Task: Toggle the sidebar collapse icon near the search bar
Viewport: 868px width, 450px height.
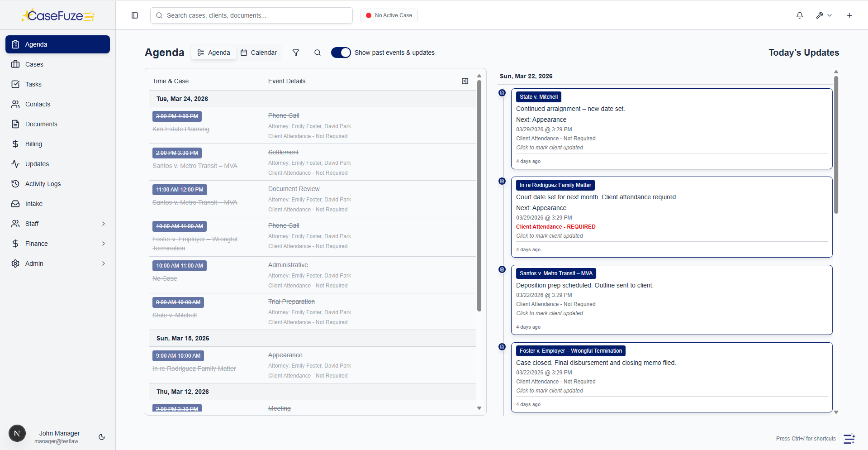Action: click(x=134, y=15)
